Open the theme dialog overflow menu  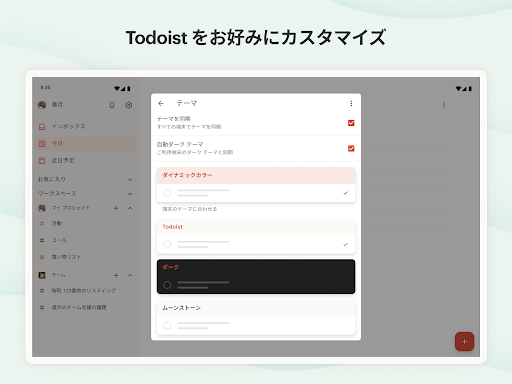tap(351, 104)
